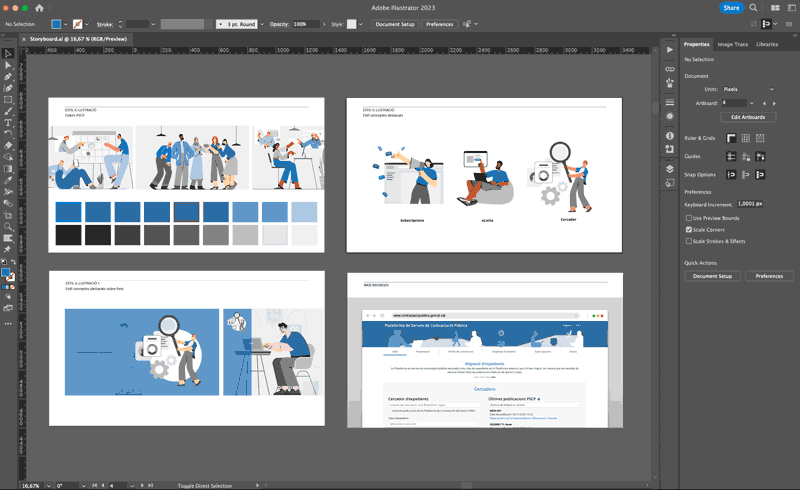Go to next artboard in Properties
Viewport: 800px width, 490px height.
click(774, 103)
